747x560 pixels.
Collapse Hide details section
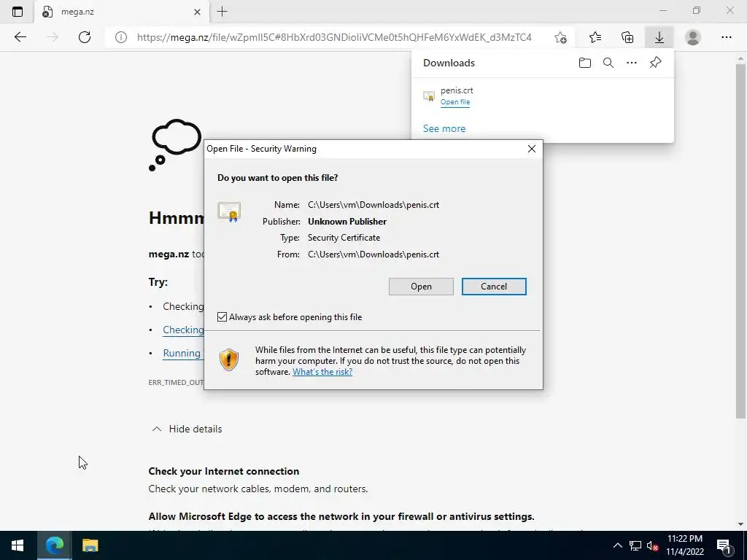[187, 429]
